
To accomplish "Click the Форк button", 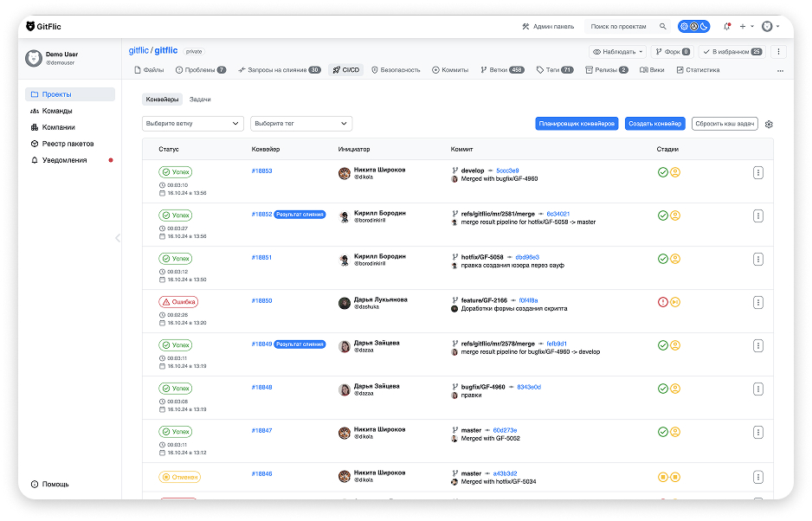I will pyautogui.click(x=672, y=52).
